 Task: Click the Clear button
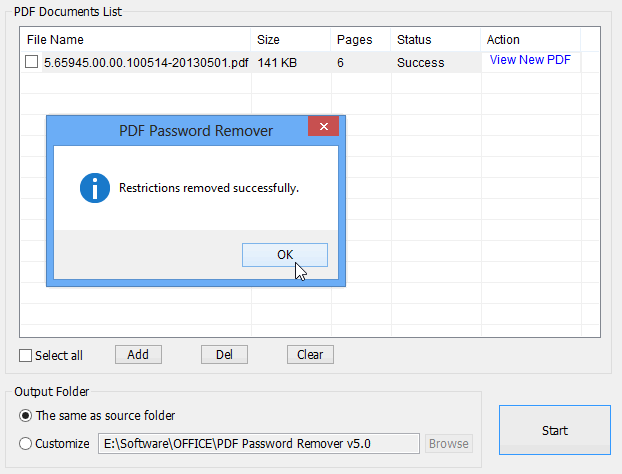point(310,355)
